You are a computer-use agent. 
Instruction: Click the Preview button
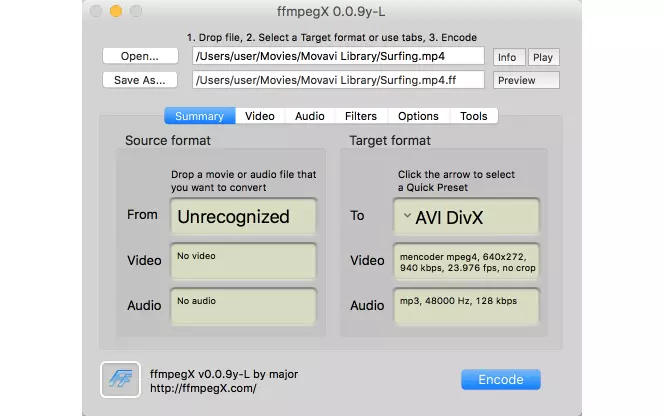pos(526,80)
